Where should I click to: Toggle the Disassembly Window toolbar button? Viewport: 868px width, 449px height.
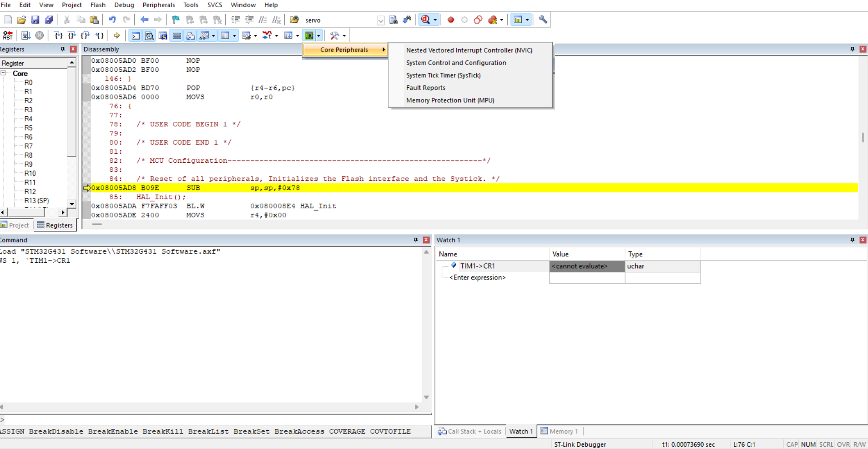coord(149,35)
